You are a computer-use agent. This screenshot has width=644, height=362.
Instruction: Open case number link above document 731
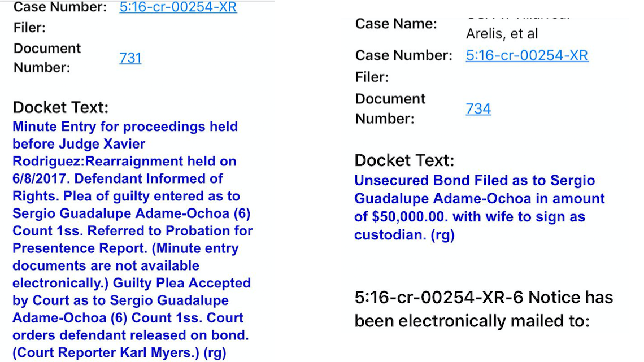point(178,7)
